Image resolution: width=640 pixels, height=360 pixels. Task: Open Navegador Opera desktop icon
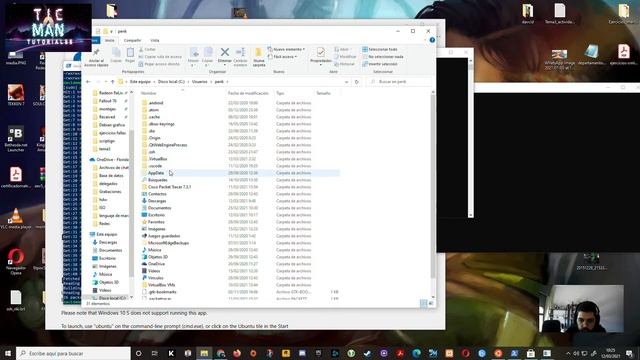click(x=16, y=261)
